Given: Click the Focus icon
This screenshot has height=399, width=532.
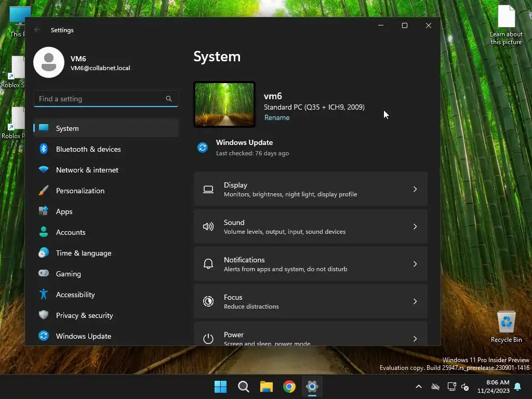Looking at the screenshot, I should pyautogui.click(x=208, y=301).
